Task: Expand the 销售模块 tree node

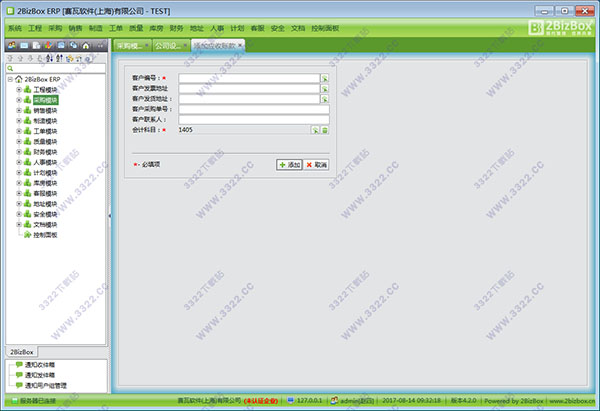Action: 19,110
